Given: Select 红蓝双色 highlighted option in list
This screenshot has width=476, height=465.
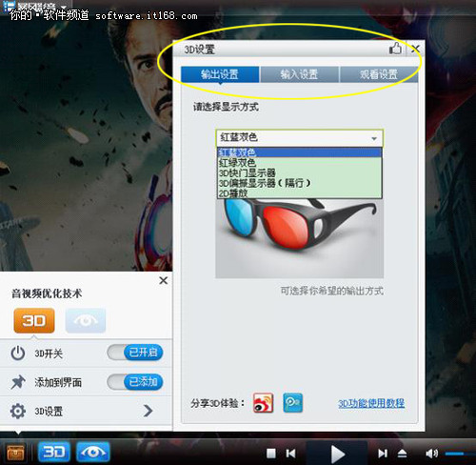Looking at the screenshot, I should tap(299, 152).
